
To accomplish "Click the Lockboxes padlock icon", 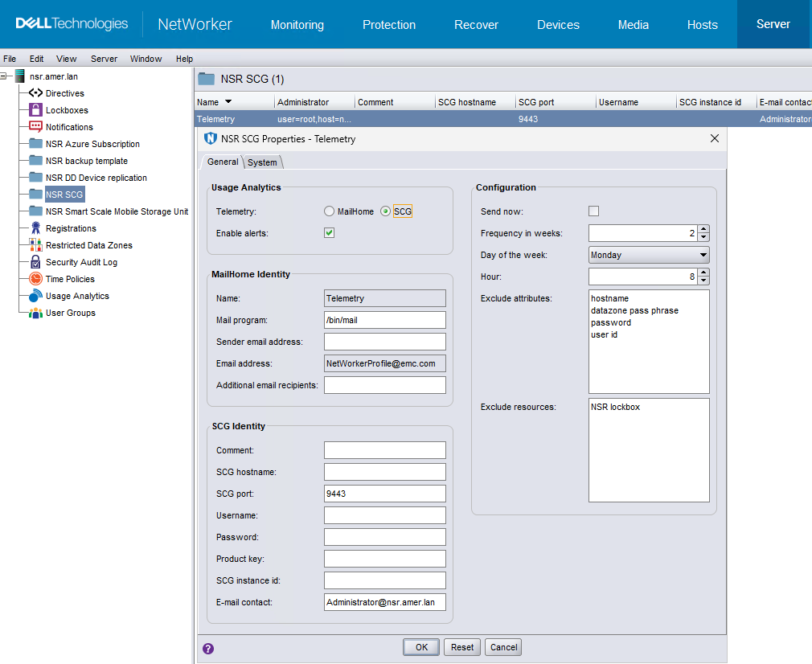I will (x=35, y=110).
